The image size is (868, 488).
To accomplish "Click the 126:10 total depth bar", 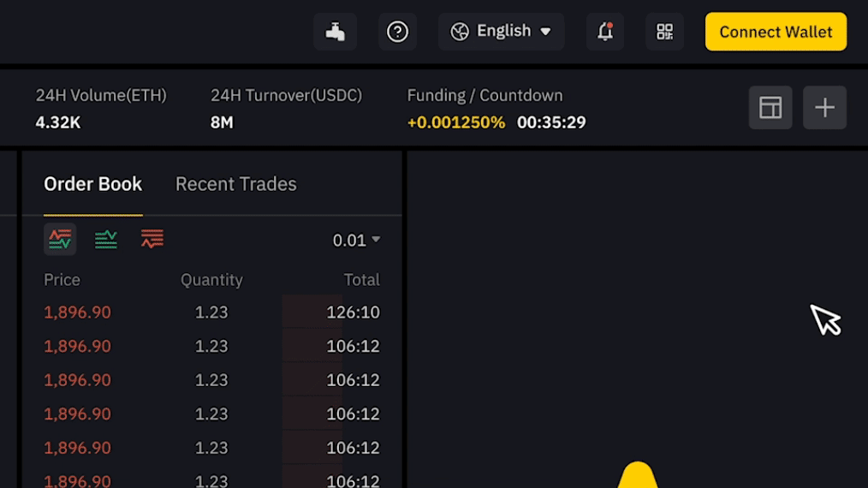I will point(331,312).
